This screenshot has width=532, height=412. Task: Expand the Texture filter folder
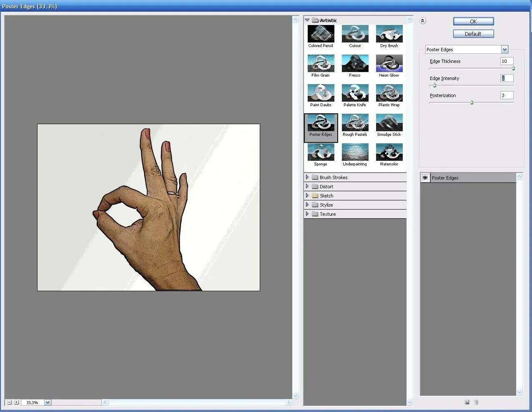pos(307,214)
